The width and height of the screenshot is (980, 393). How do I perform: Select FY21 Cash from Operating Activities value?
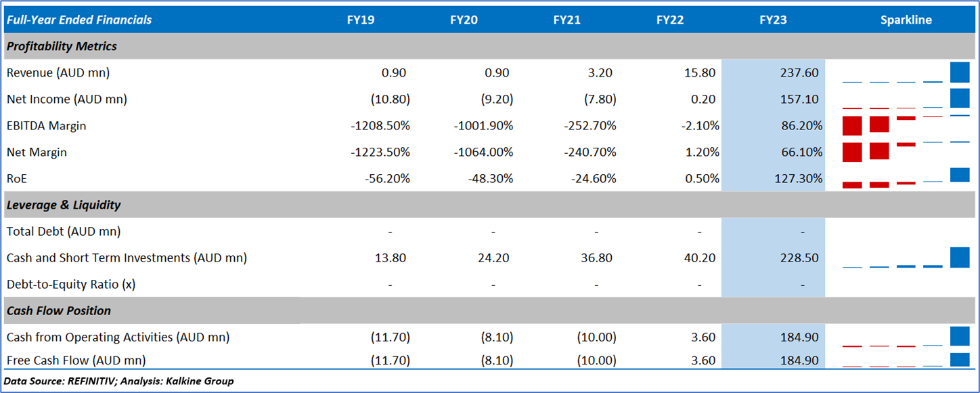click(596, 337)
